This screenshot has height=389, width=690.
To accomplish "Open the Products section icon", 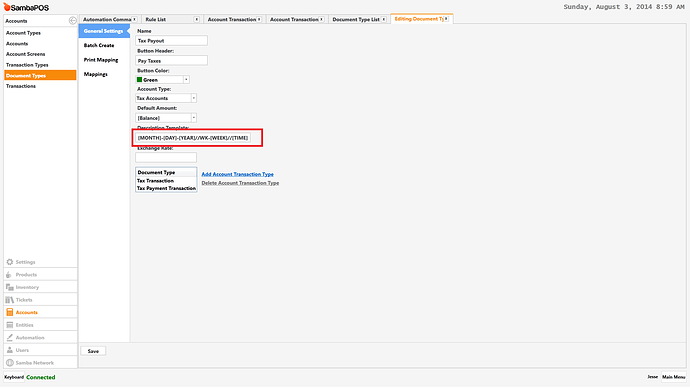I will click(x=10, y=275).
